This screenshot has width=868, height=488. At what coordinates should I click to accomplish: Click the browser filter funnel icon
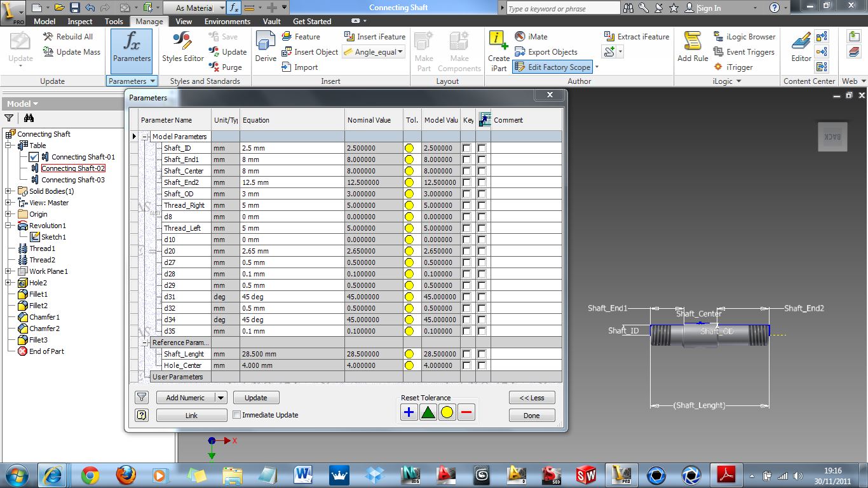point(9,118)
